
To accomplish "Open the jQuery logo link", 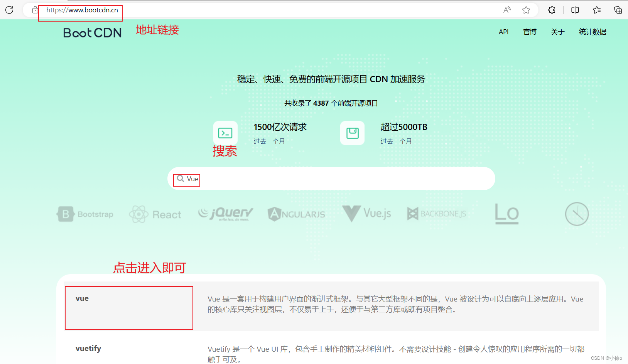I will pyautogui.click(x=226, y=213).
